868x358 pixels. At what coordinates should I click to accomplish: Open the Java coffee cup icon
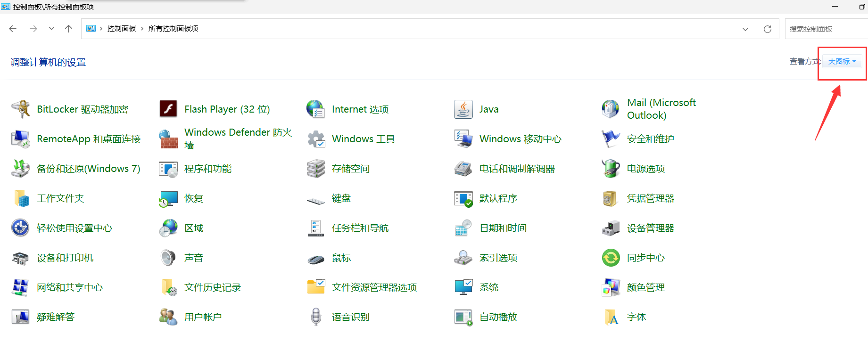(x=463, y=109)
